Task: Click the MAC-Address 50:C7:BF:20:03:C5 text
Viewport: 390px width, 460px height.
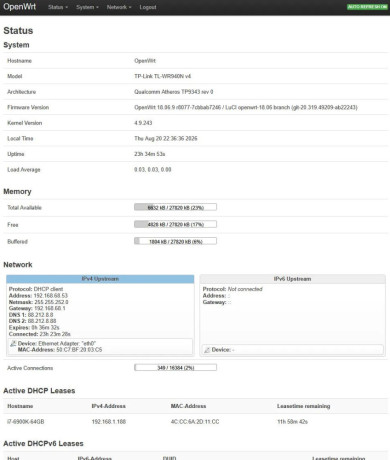Action: point(60,350)
